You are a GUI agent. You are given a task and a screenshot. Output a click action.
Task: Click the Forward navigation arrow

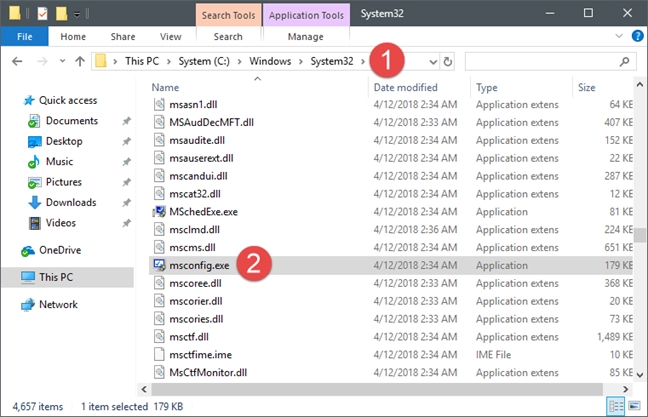[x=42, y=62]
